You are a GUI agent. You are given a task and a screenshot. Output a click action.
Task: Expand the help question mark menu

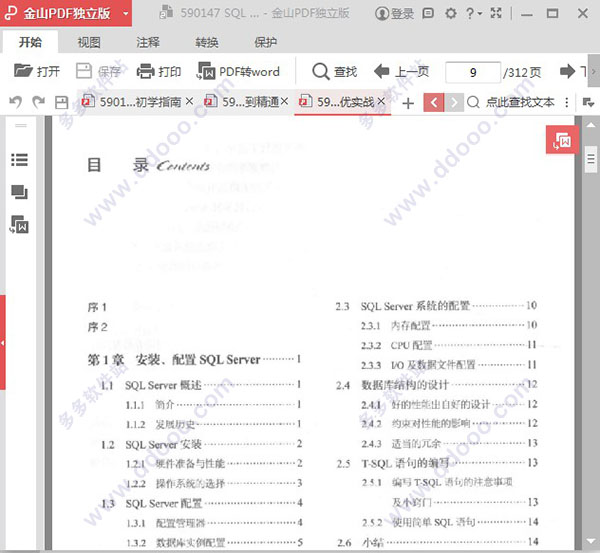(474, 14)
